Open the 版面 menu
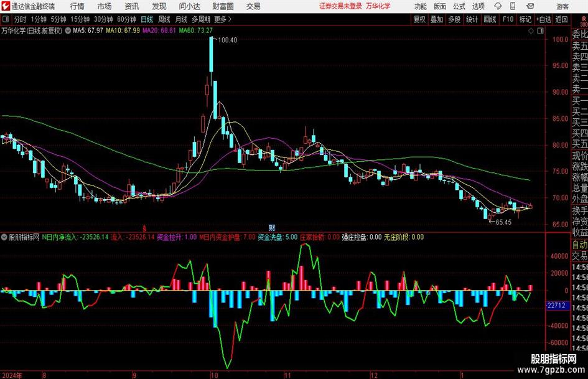The height and width of the screenshot is (379, 588). click(440, 6)
